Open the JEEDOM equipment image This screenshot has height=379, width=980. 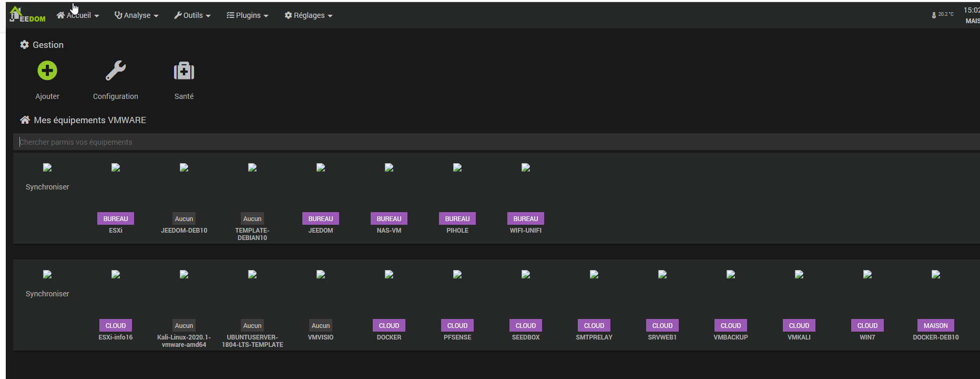321,168
